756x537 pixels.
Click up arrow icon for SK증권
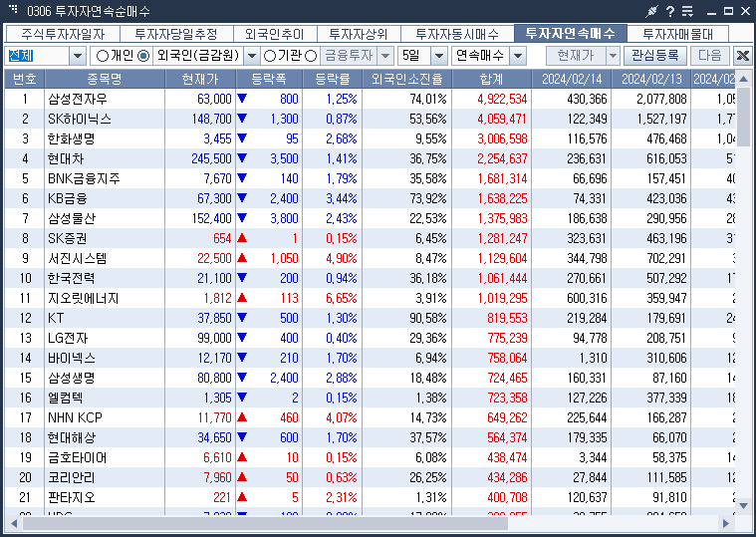(x=242, y=238)
